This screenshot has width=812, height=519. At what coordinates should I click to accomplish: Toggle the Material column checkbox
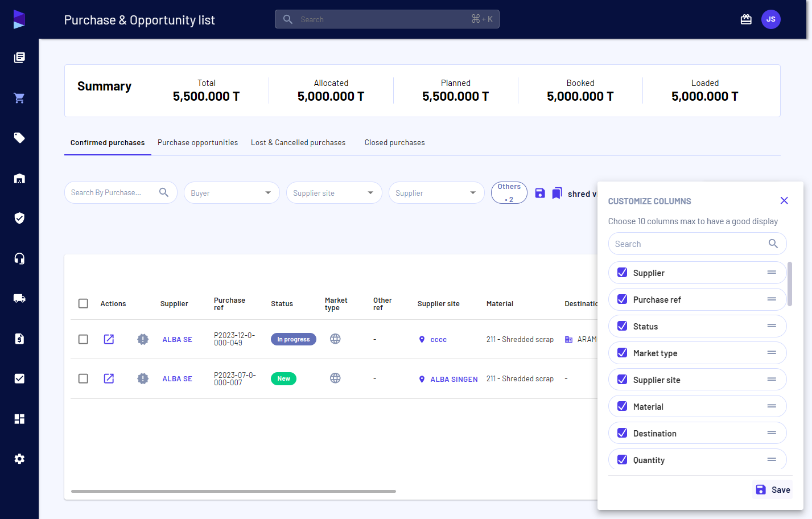[x=623, y=406]
